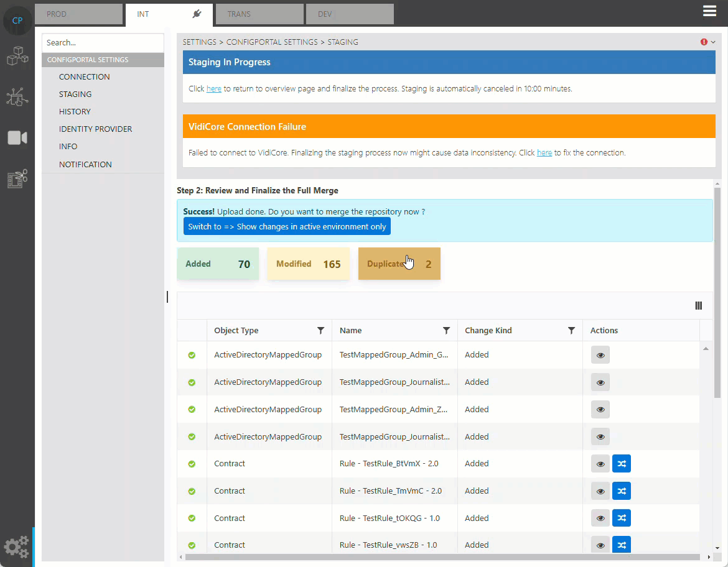Screen dimensions: 728x567
Task: Click the column chooser icon above grid
Action: [x=698, y=305]
